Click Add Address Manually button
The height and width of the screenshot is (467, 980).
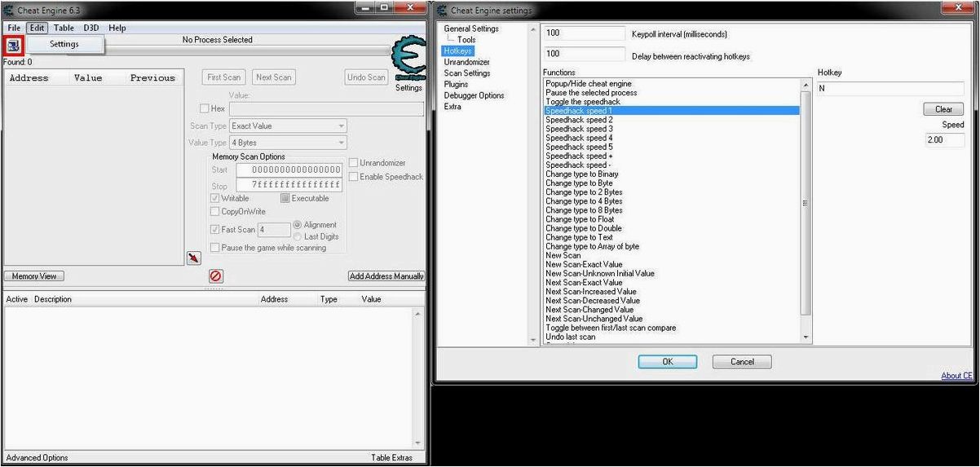[386, 276]
